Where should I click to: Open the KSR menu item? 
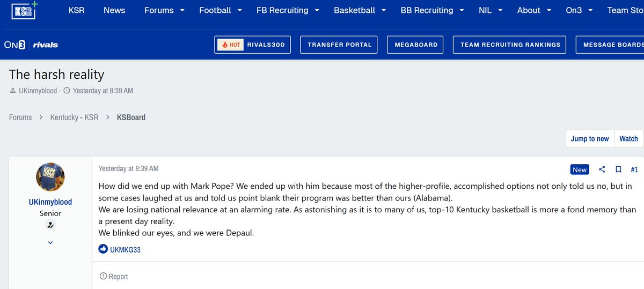point(77,10)
